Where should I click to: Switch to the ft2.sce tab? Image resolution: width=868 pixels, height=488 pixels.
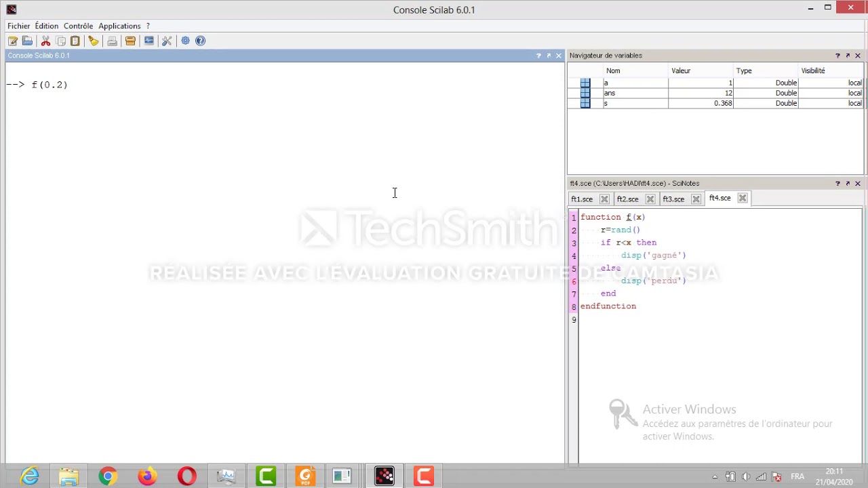pos(628,199)
